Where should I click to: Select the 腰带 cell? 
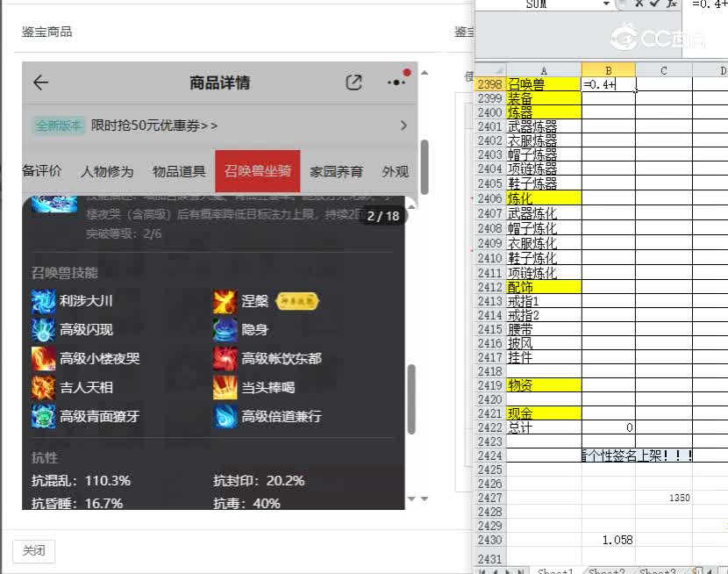coord(544,329)
